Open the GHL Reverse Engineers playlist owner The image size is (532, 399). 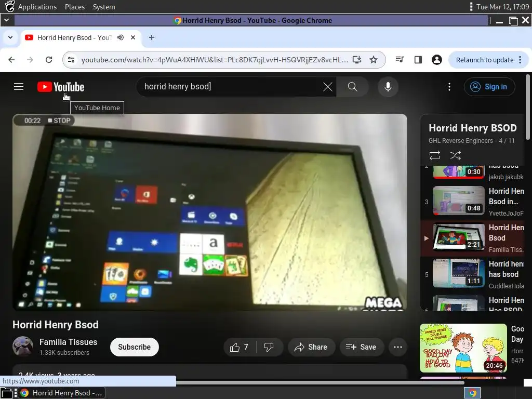pos(461,141)
